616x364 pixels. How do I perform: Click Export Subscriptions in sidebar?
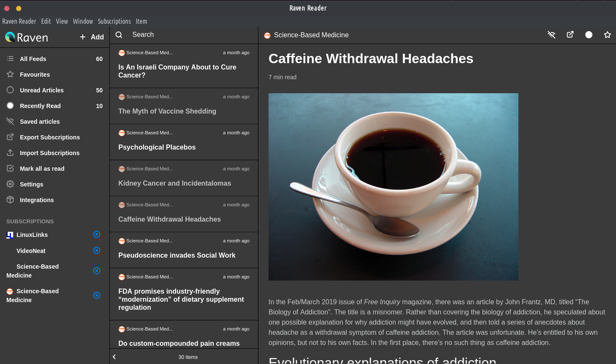pyautogui.click(x=50, y=137)
